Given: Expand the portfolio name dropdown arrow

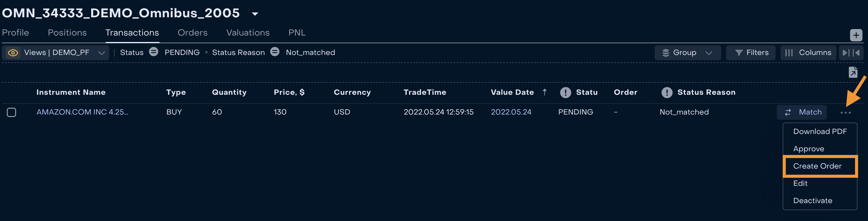Looking at the screenshot, I should pyautogui.click(x=255, y=14).
